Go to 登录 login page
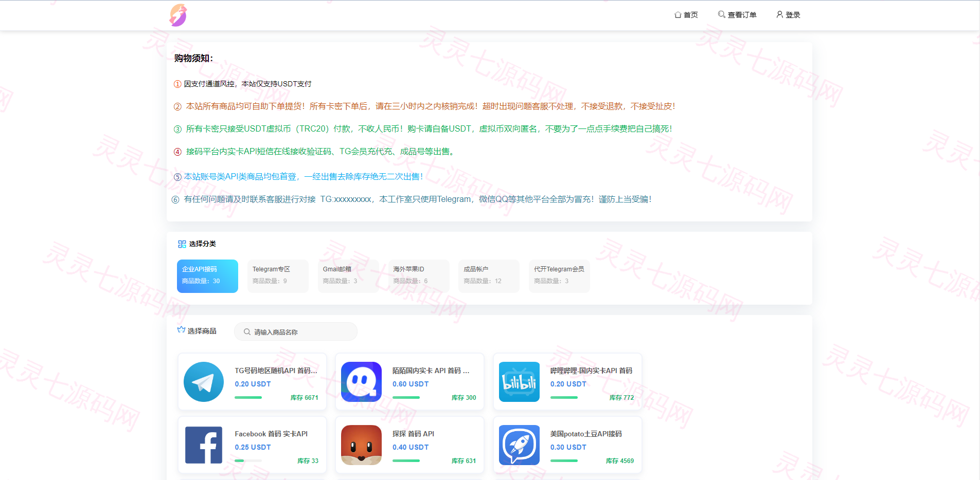The width and height of the screenshot is (980, 480). 788,15
